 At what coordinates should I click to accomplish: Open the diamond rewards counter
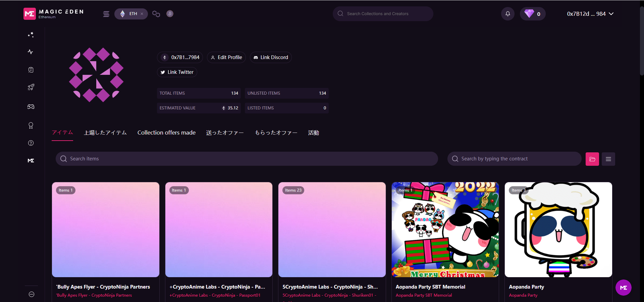pos(533,14)
